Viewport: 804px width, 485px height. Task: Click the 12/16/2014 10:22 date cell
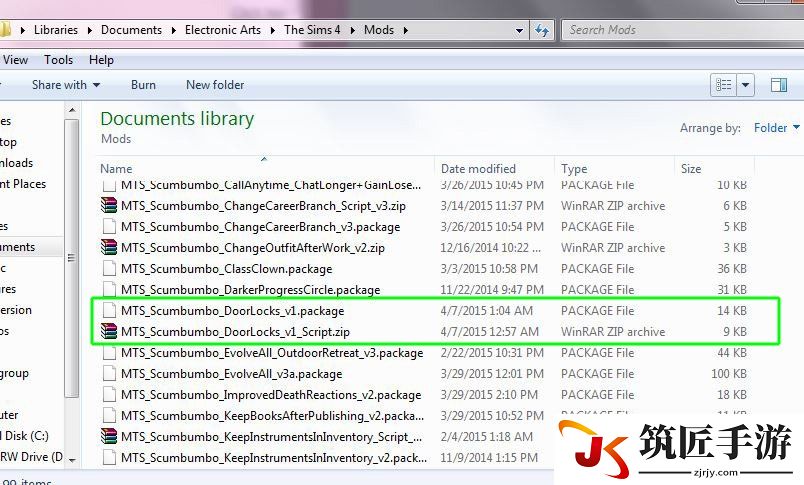490,248
